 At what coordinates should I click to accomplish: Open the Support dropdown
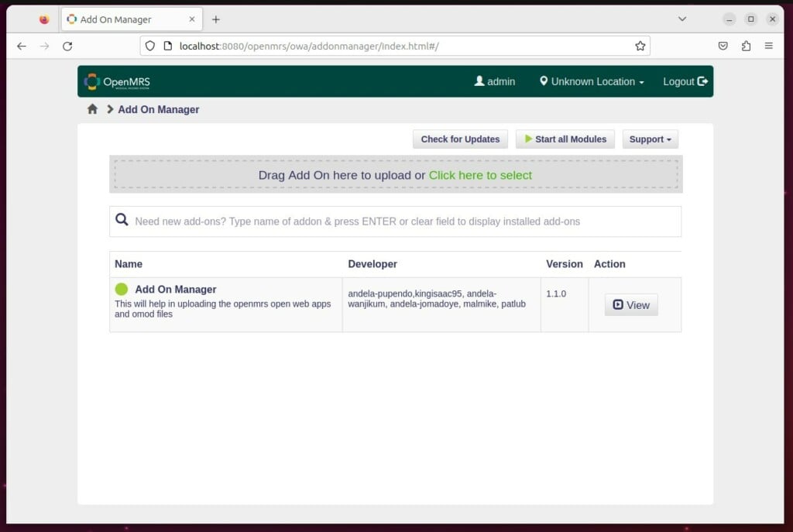pyautogui.click(x=650, y=139)
